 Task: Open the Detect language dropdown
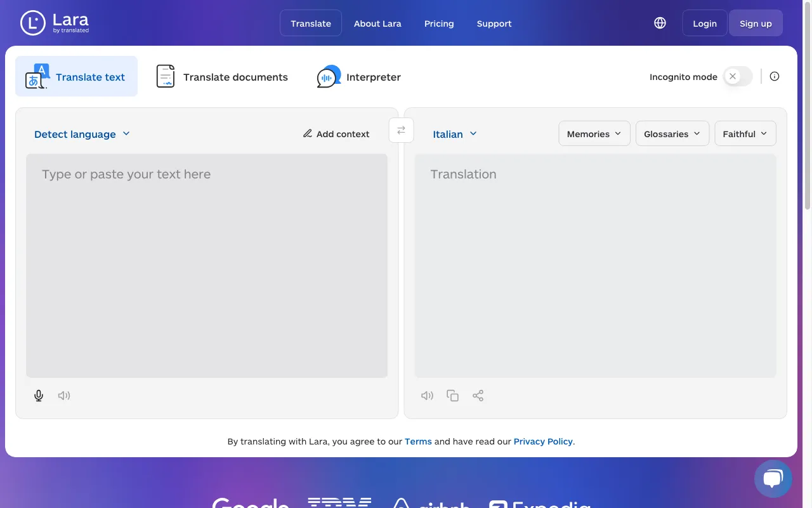82,134
